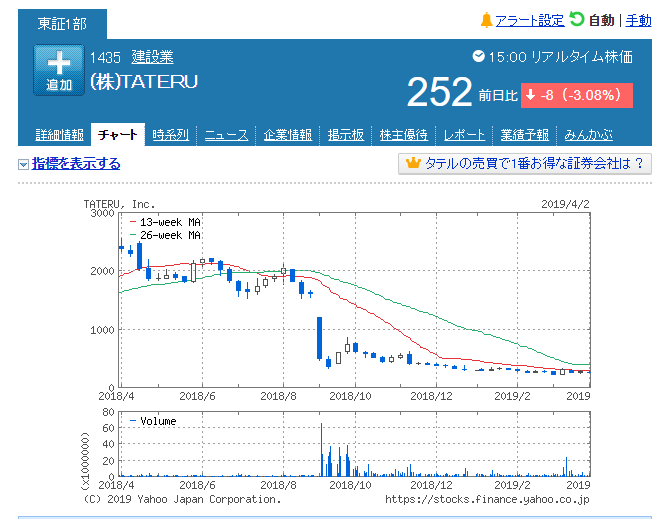Click the 追加 plus button
This screenshot has height=519, width=665.
59,70
